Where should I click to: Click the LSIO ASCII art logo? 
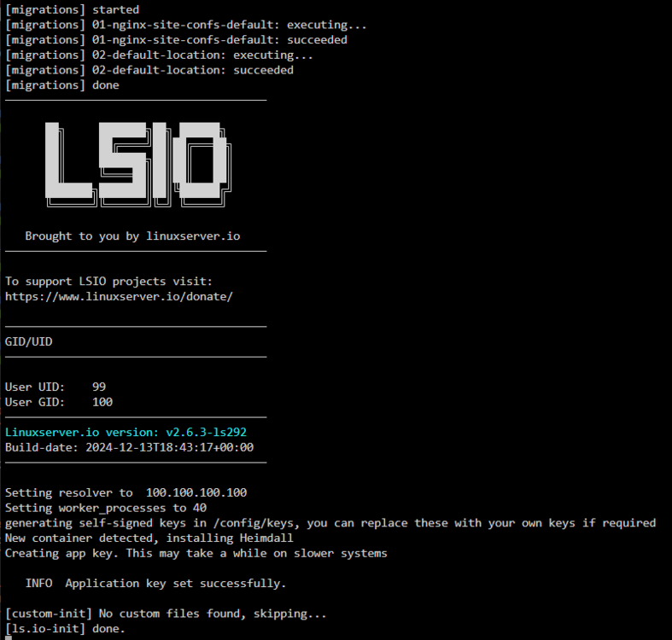(138, 165)
